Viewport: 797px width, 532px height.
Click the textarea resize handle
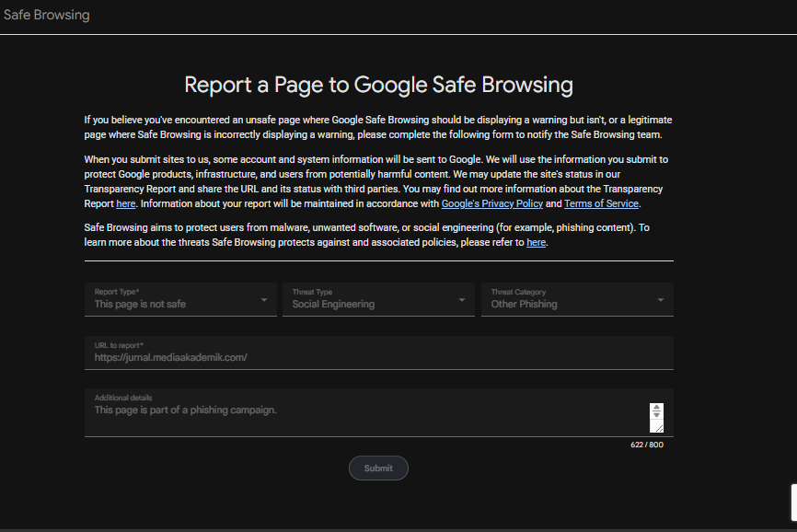point(658,428)
